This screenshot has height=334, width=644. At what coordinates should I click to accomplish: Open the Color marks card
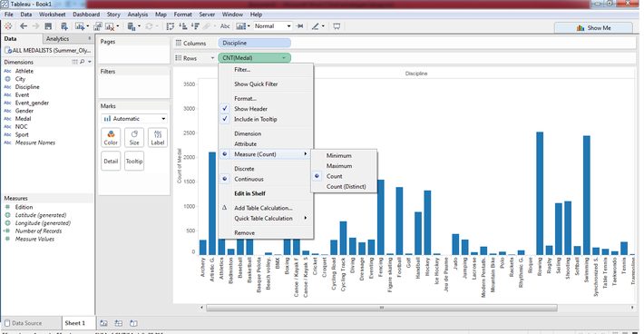(x=111, y=138)
